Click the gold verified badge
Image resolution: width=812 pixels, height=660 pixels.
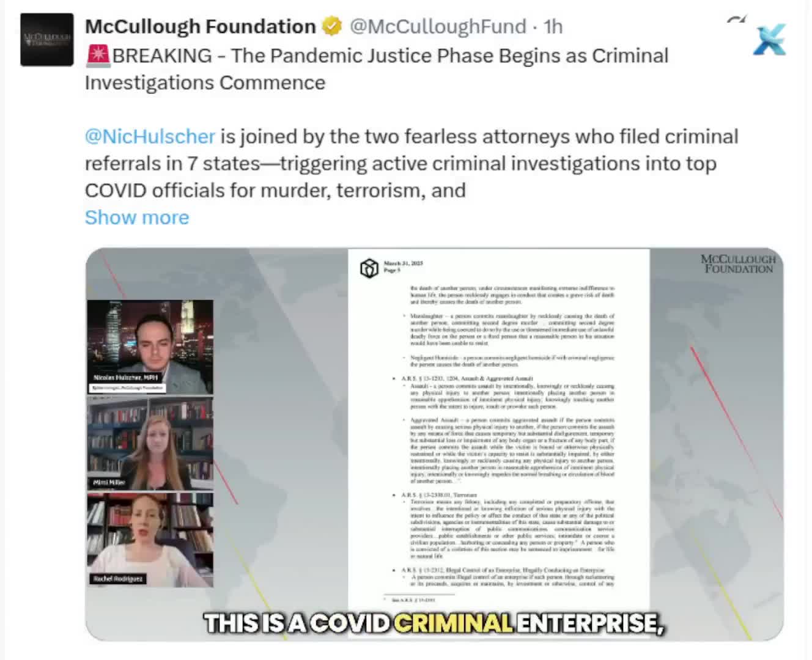click(332, 26)
